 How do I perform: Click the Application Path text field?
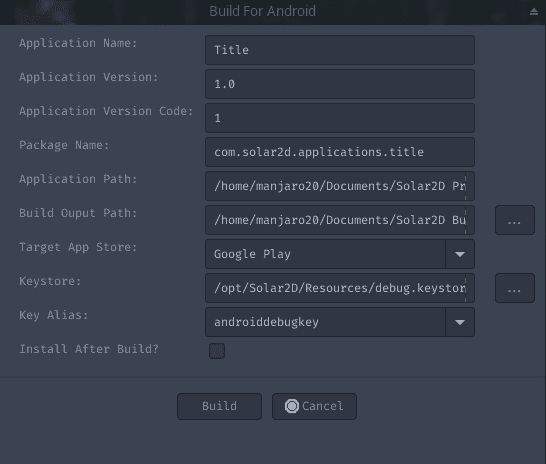340,186
